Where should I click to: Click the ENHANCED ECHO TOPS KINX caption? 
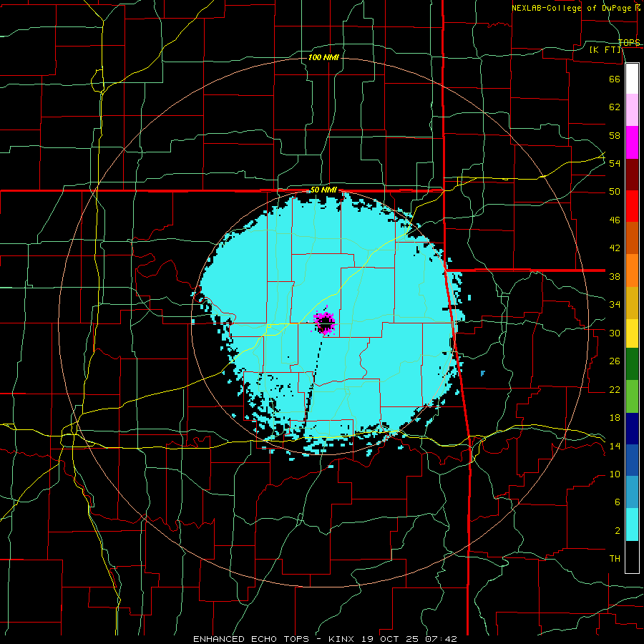tap(325, 639)
